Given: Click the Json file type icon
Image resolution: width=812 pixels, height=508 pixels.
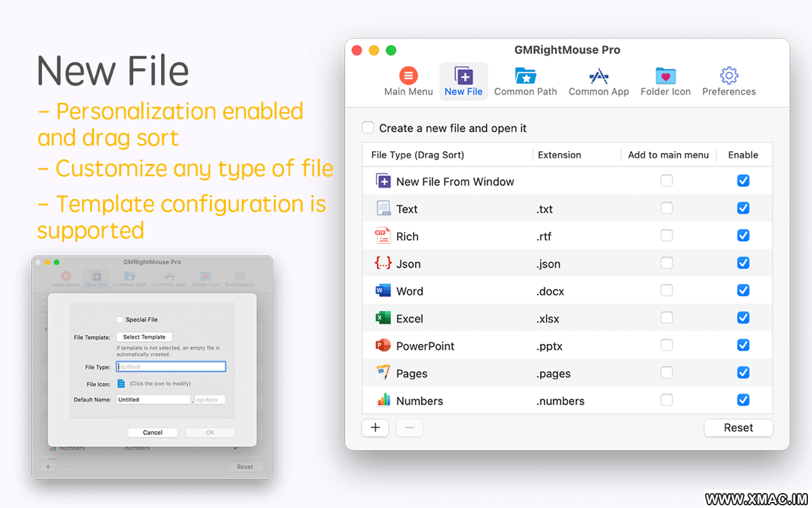Looking at the screenshot, I should (x=383, y=263).
